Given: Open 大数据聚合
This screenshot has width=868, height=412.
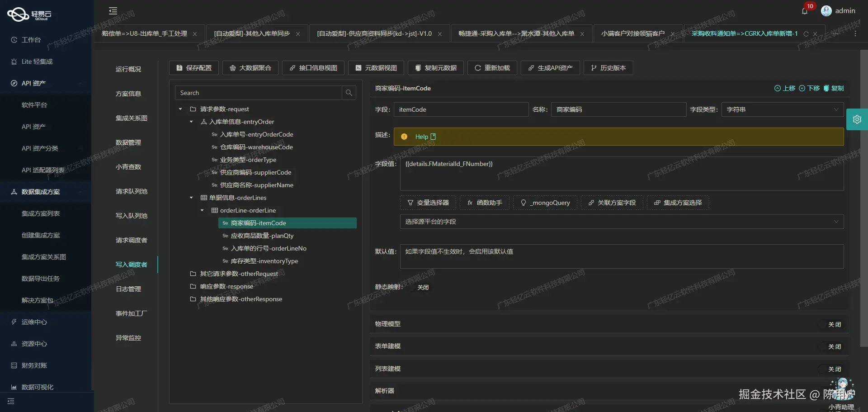Looking at the screenshot, I should pos(250,68).
